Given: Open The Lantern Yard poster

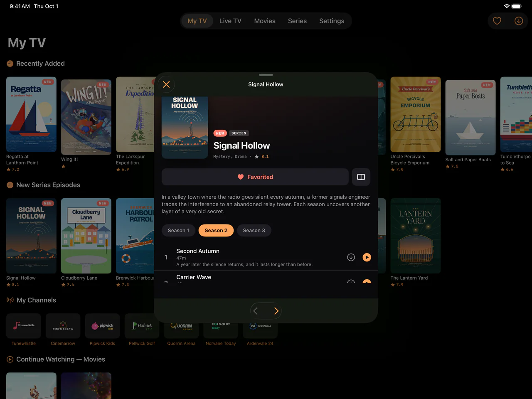Looking at the screenshot, I should pyautogui.click(x=416, y=236).
